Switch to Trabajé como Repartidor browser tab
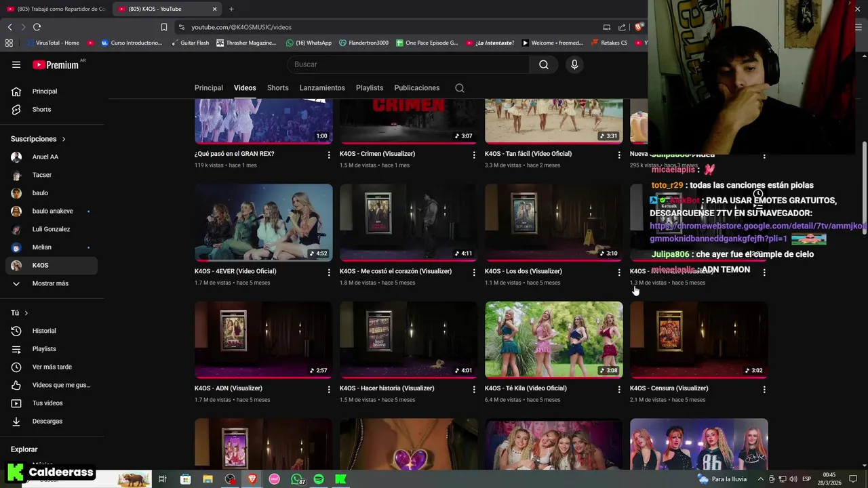The image size is (868, 488). (x=56, y=9)
